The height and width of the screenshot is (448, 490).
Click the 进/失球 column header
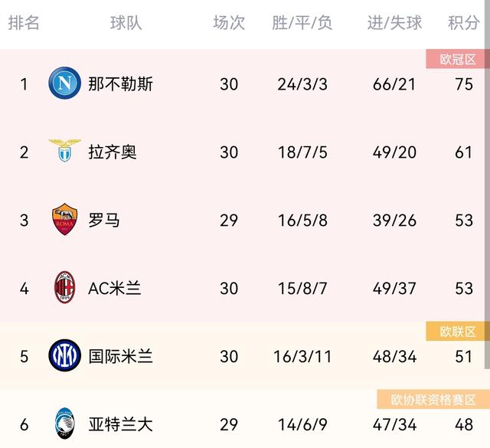point(395,23)
